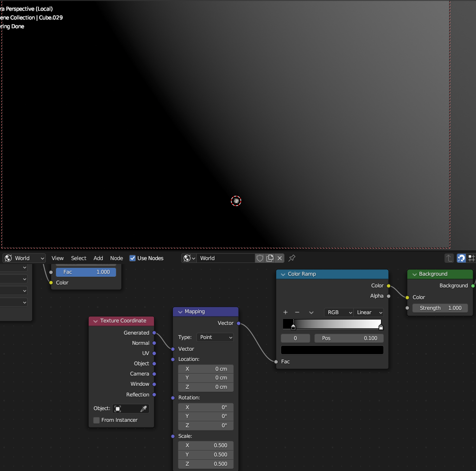Toggle the node snapping magnet icon
Viewport: 476px width, 471px height.
(x=461, y=258)
